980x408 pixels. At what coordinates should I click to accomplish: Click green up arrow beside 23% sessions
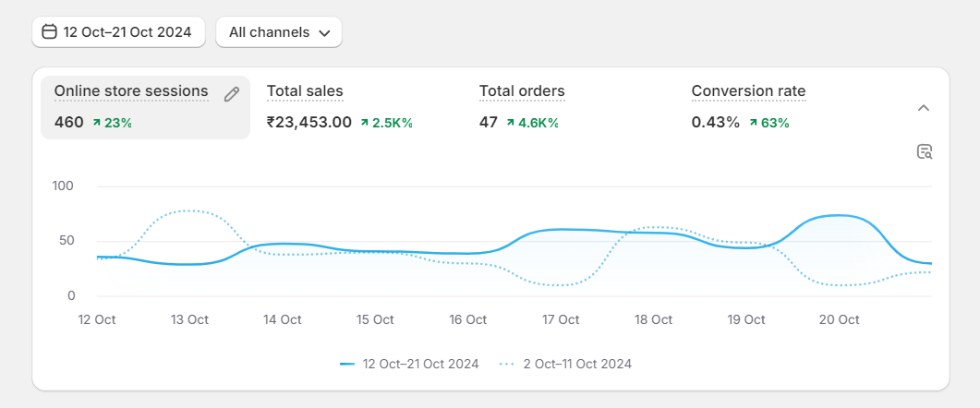tap(96, 123)
